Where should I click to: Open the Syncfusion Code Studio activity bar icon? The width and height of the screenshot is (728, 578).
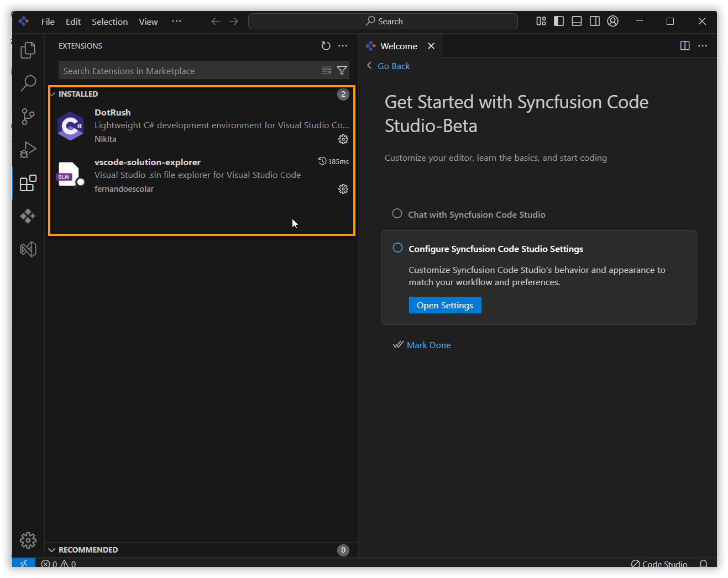pos(28,216)
